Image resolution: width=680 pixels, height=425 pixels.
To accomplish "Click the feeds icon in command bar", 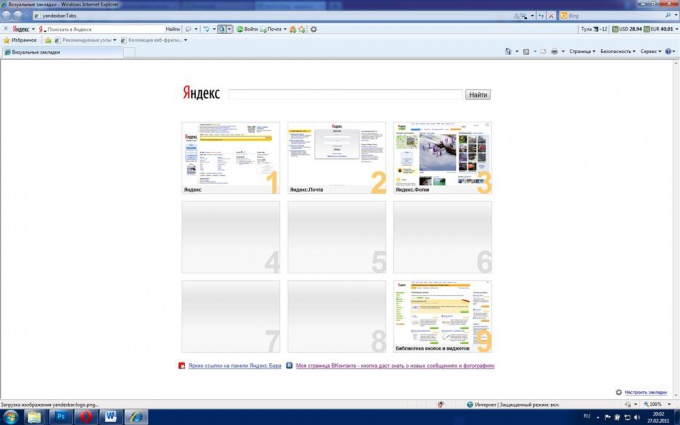I will [526, 51].
